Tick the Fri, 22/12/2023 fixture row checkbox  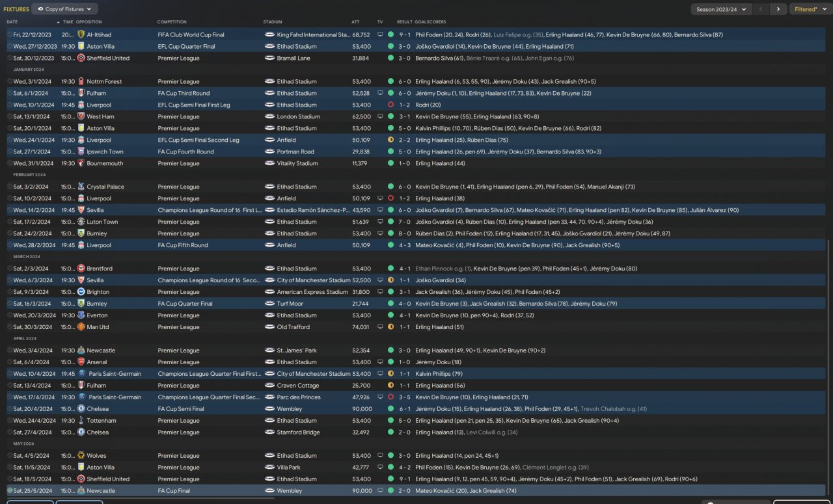click(x=10, y=34)
